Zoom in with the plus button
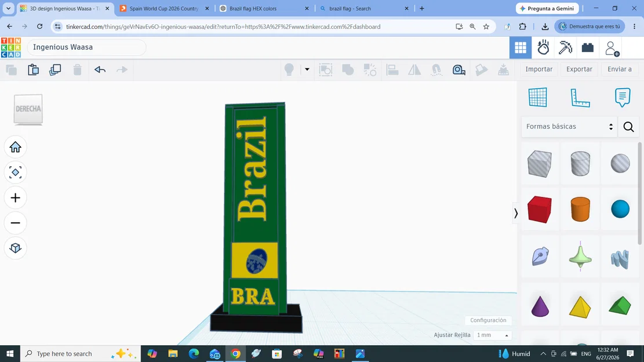 click(15, 198)
